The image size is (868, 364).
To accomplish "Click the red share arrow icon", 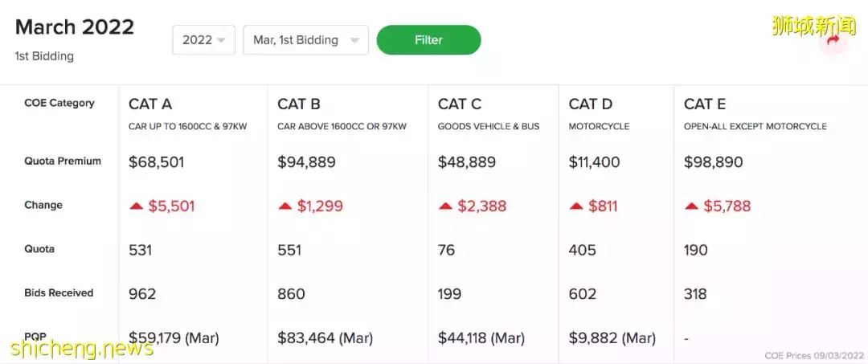I will [833, 40].
